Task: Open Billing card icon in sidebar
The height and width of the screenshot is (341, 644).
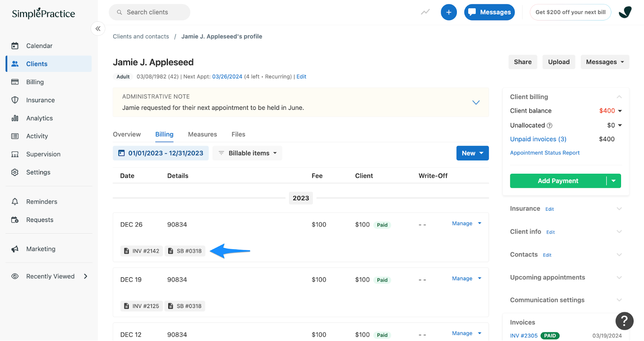Action: [x=15, y=82]
